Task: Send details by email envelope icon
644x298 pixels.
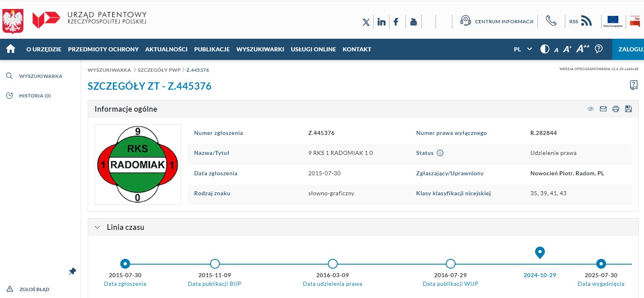Action: [603, 109]
